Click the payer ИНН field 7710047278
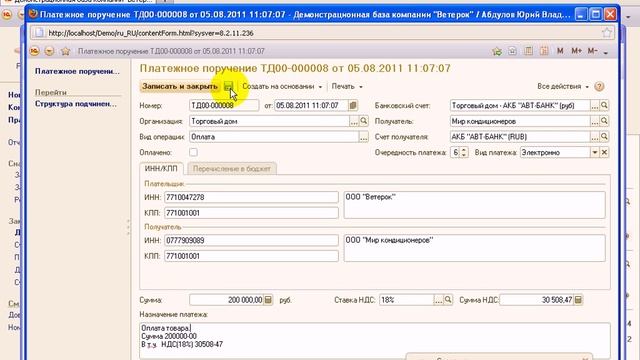The width and height of the screenshot is (640, 360). click(251, 197)
